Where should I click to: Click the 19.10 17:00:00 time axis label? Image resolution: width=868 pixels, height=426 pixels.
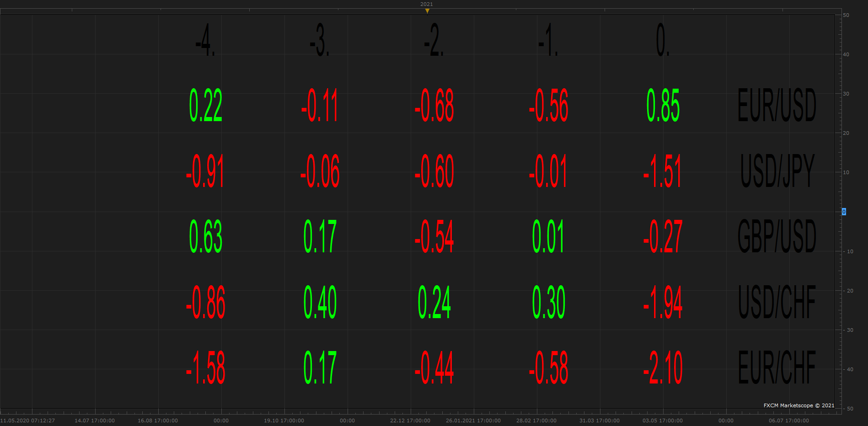pyautogui.click(x=284, y=421)
